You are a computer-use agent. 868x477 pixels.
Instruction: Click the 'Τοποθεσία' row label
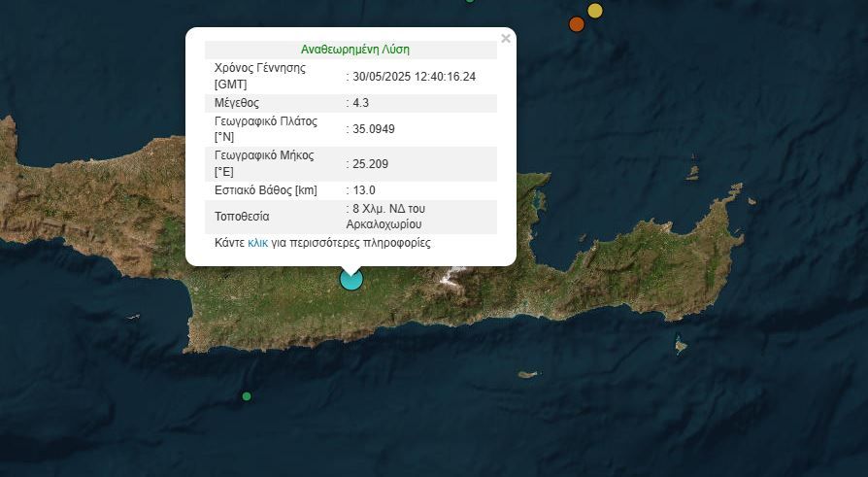click(242, 216)
